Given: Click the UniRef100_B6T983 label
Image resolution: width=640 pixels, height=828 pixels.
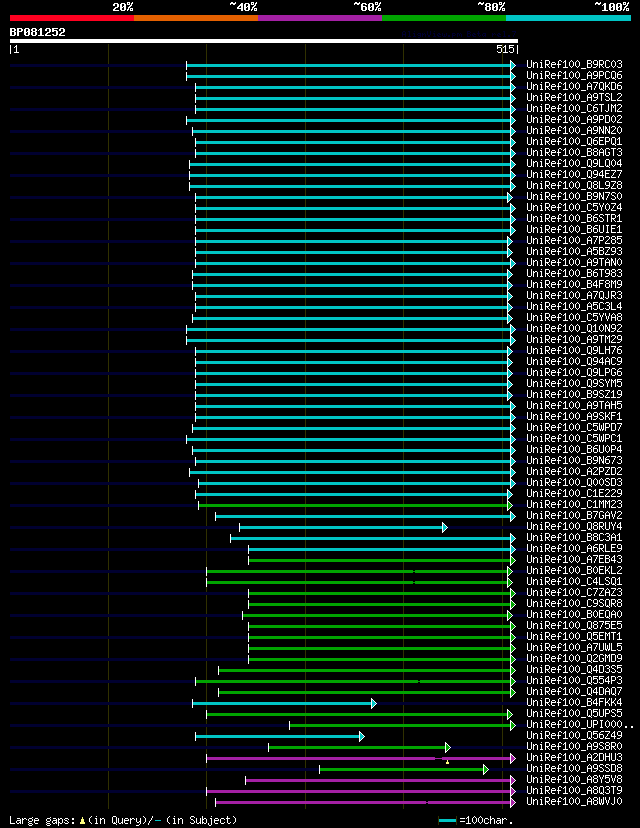Looking at the screenshot, I should 574,274.
